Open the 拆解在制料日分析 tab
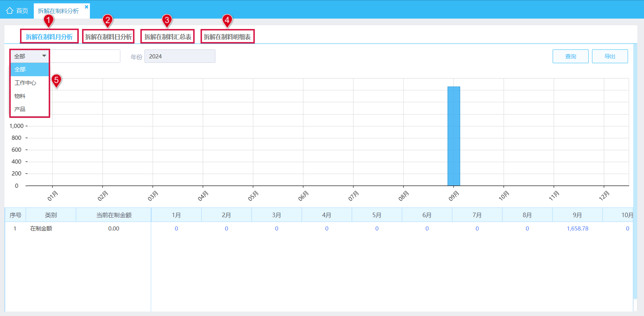This screenshot has height=316, width=644. 108,37
